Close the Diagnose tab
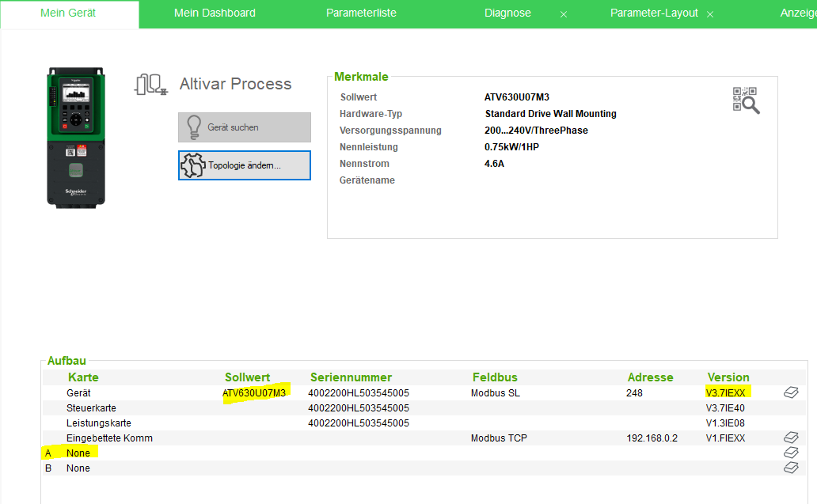 (563, 14)
